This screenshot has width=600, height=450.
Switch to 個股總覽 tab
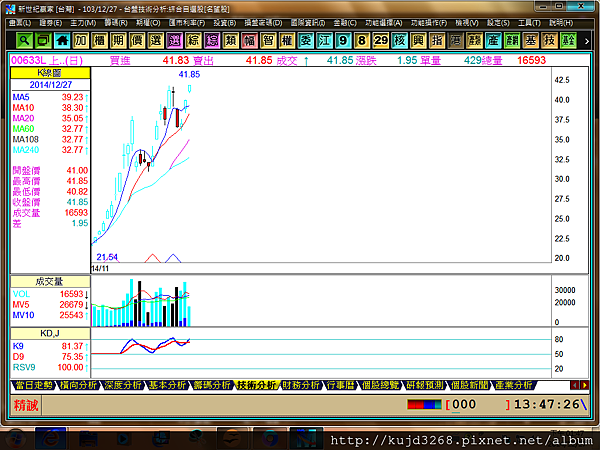pos(380,385)
